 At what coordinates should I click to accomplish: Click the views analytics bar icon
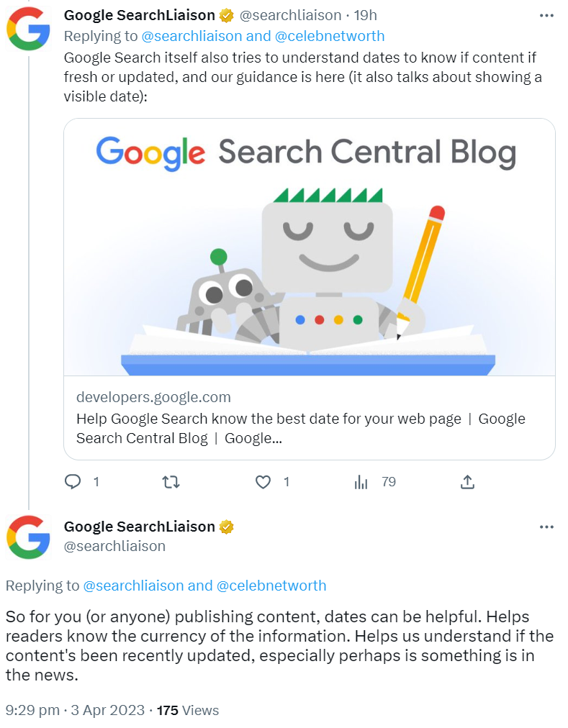[361, 482]
